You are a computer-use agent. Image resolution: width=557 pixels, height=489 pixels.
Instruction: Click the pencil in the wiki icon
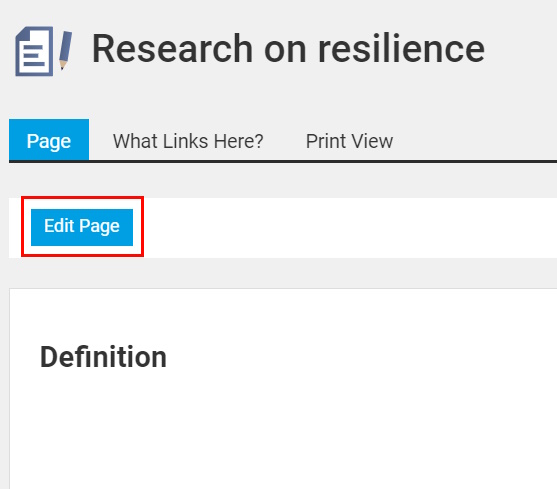(x=65, y=50)
